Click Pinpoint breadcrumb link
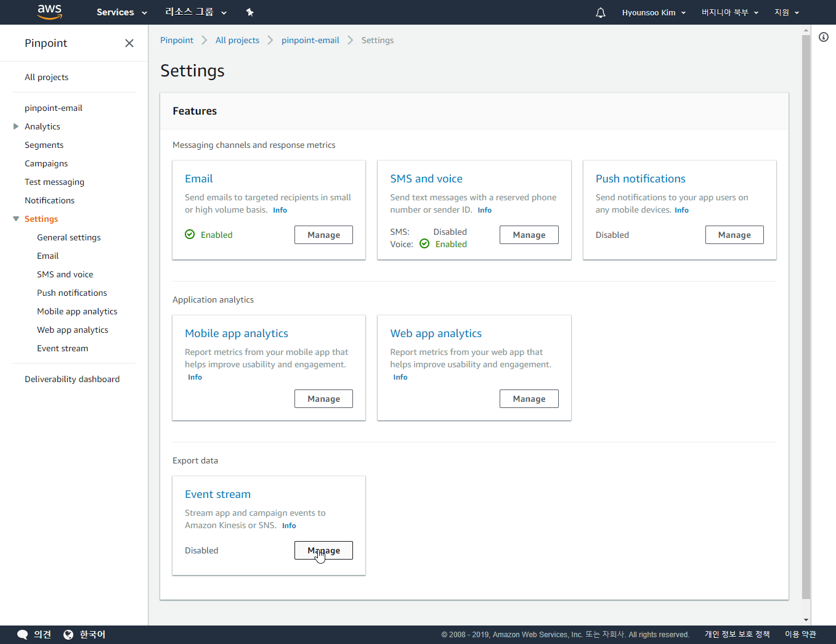This screenshot has height=644, width=836. pyautogui.click(x=177, y=40)
